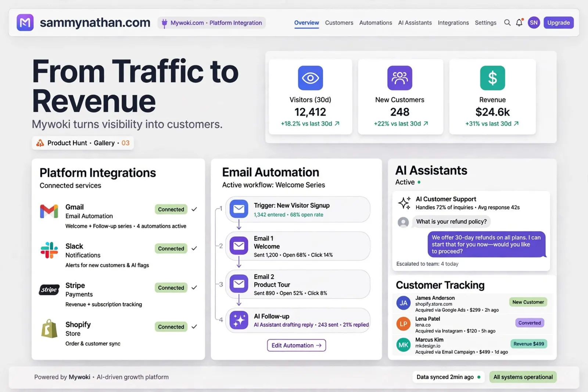Click the Data synced 2min ago status

coord(448,377)
